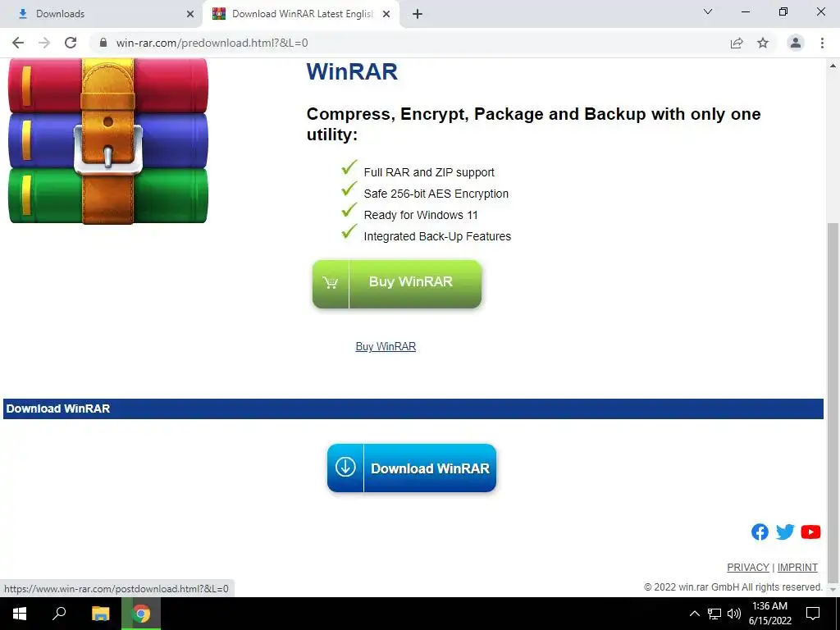840x630 pixels.
Task: Open the YouTube icon link
Action: (810, 532)
